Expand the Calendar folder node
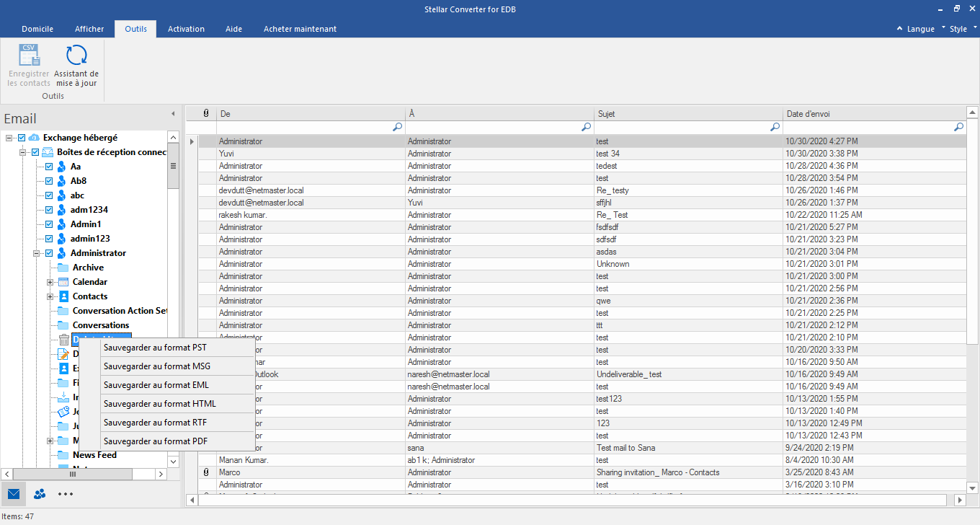The height and width of the screenshot is (525, 980). pyautogui.click(x=50, y=282)
